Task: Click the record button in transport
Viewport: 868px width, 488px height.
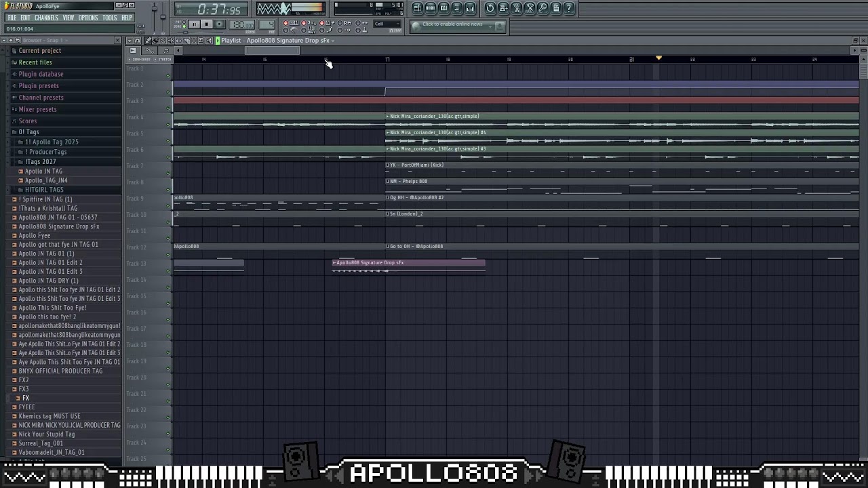Action: point(219,24)
